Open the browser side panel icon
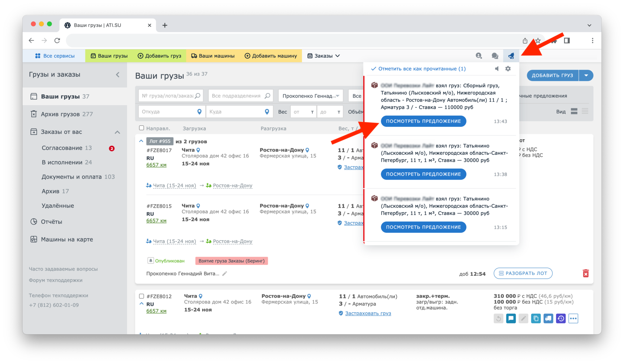This screenshot has height=364, width=624. pyautogui.click(x=567, y=40)
